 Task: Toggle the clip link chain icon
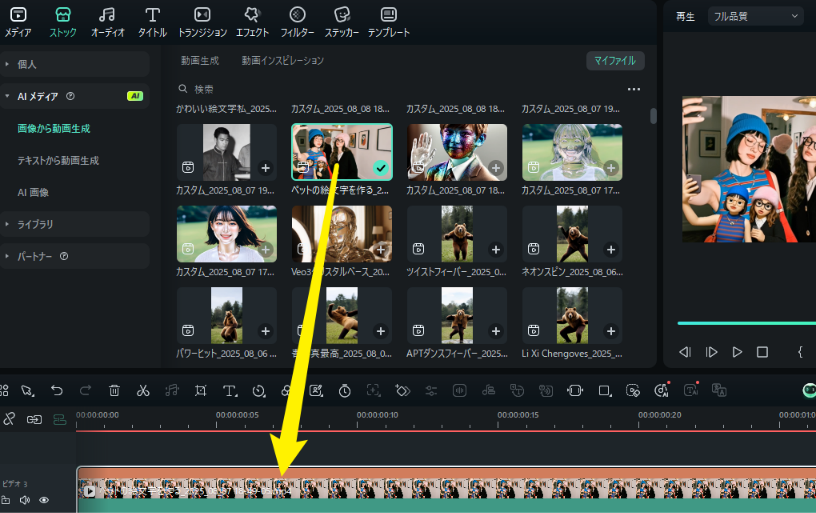click(9, 419)
